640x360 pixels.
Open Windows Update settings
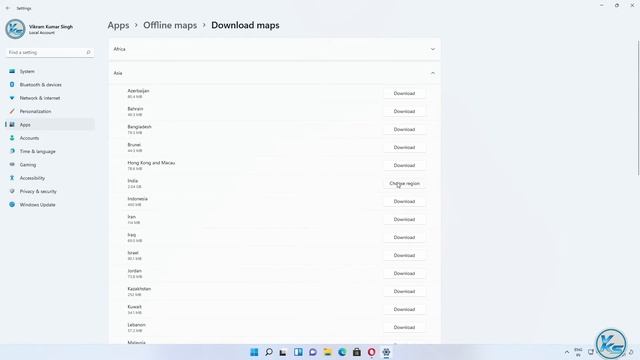(50, 204)
